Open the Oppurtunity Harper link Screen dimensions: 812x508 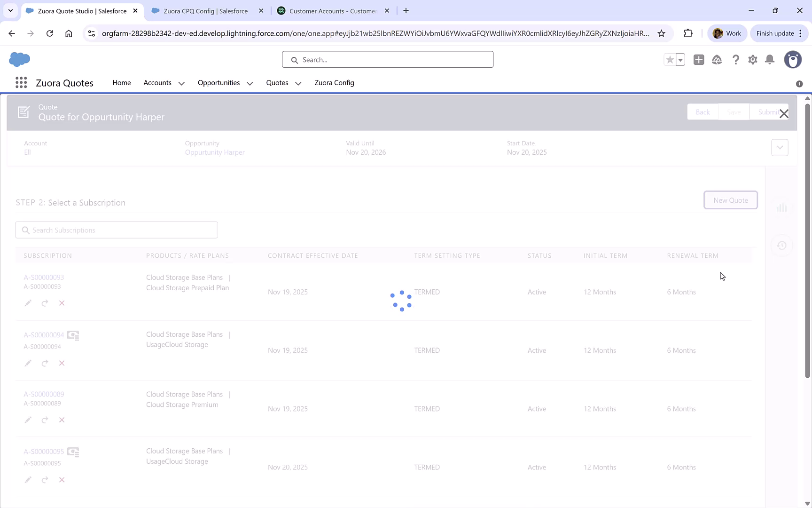[215, 152]
